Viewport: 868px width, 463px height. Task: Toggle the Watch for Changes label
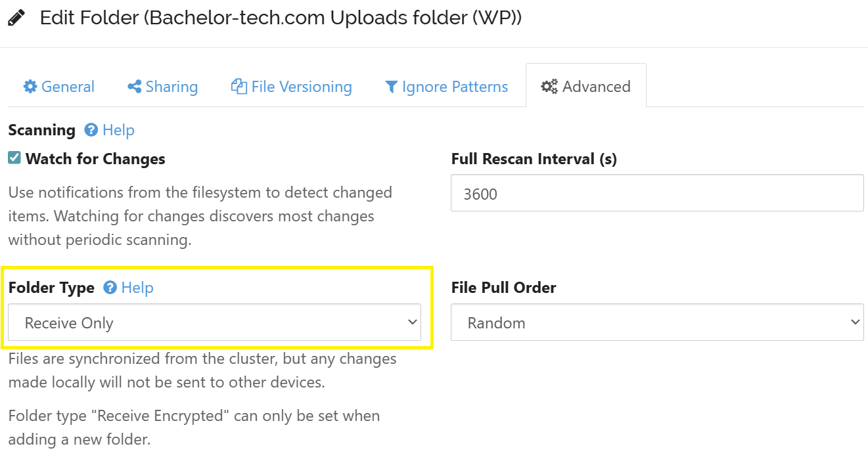[x=95, y=159]
